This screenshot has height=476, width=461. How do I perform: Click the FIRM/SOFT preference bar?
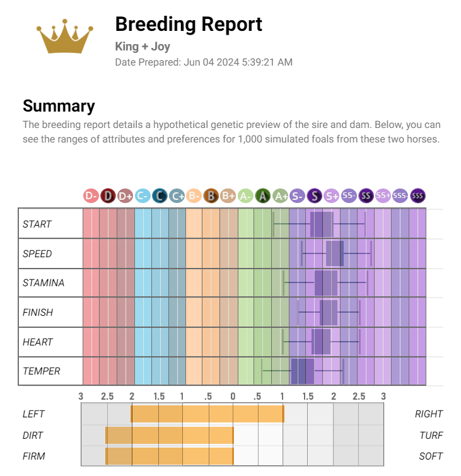[x=169, y=456]
